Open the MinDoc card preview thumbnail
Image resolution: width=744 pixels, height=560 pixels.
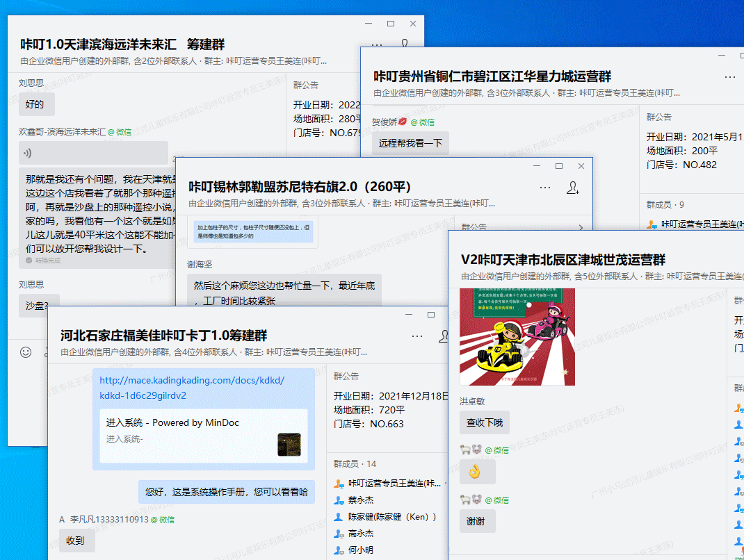(x=289, y=444)
